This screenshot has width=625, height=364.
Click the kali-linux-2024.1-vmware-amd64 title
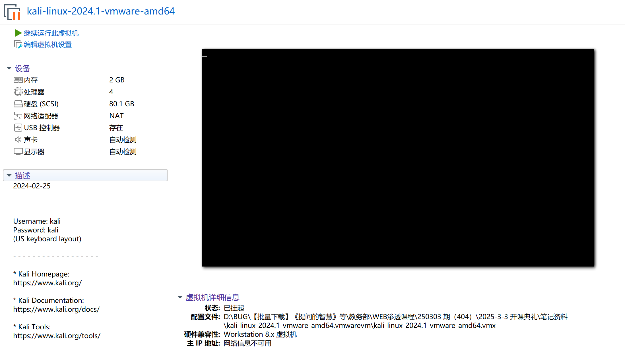(x=100, y=11)
